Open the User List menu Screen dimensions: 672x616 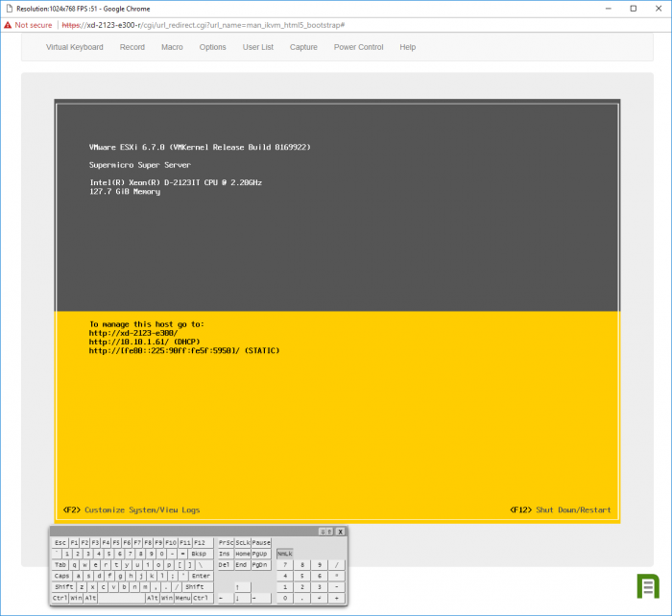tap(258, 47)
